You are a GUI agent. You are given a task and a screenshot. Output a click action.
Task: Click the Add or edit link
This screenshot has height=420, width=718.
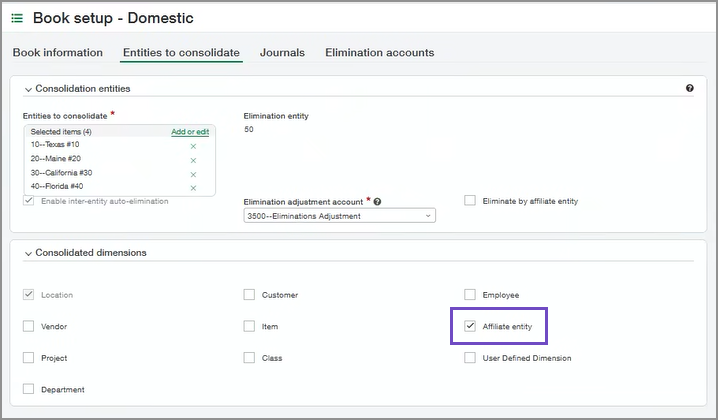click(190, 132)
